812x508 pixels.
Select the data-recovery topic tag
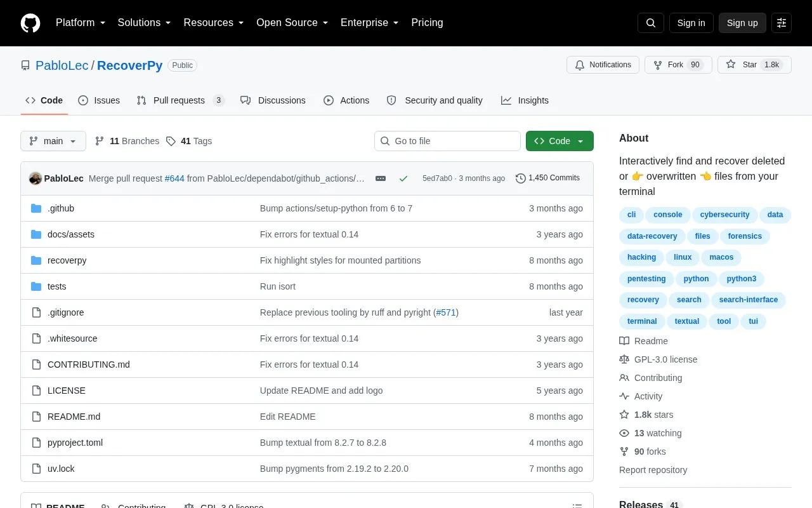(652, 236)
